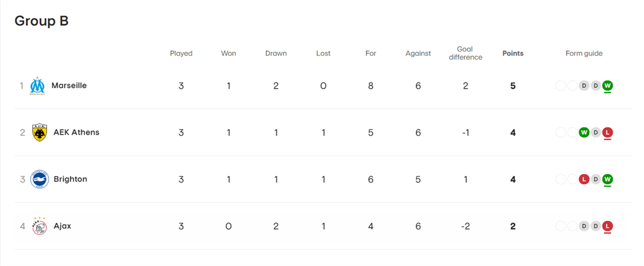Click the AEK Athens club crest
This screenshot has height=266, width=644.
(40, 133)
